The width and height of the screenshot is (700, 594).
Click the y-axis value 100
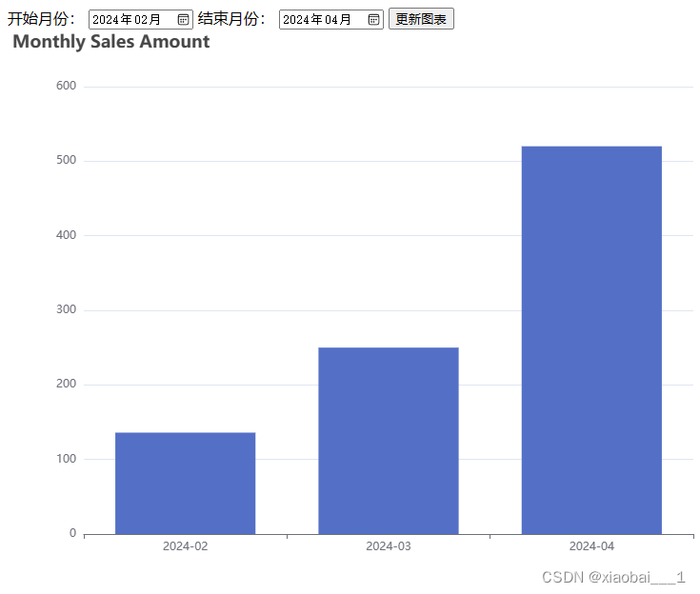coord(66,459)
